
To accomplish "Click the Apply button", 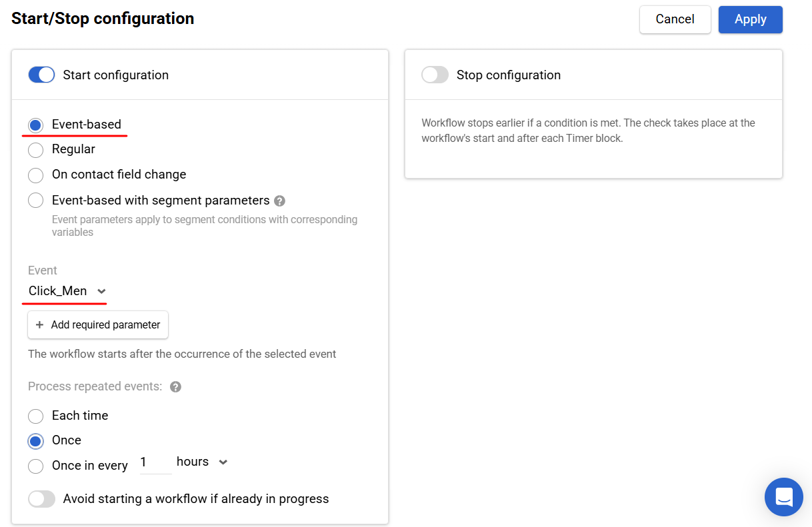I will pyautogui.click(x=751, y=19).
